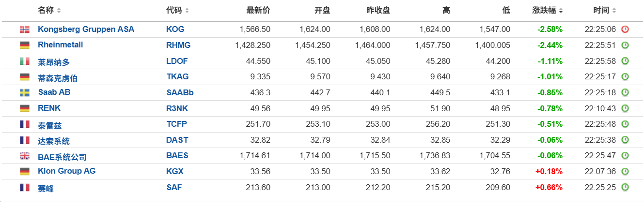Click the clock icon in Kion Group AG row

(625, 172)
